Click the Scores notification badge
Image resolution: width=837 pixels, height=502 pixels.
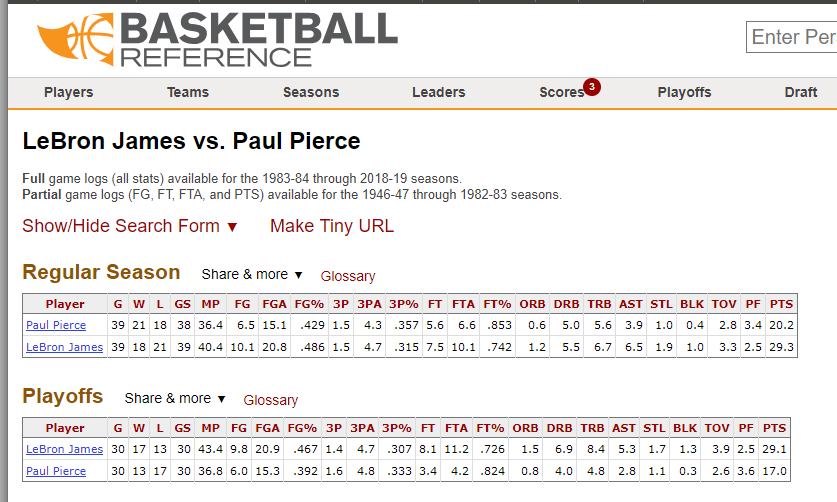tap(592, 87)
